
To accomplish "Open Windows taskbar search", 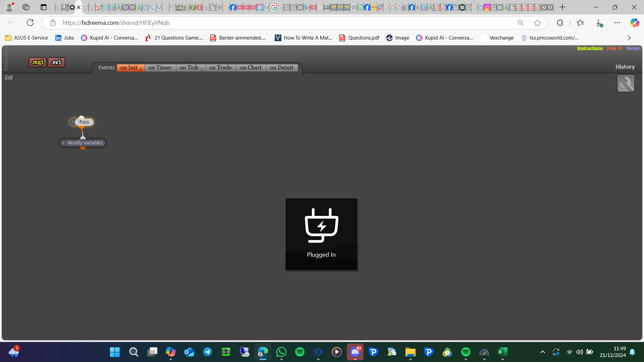I will (133, 352).
